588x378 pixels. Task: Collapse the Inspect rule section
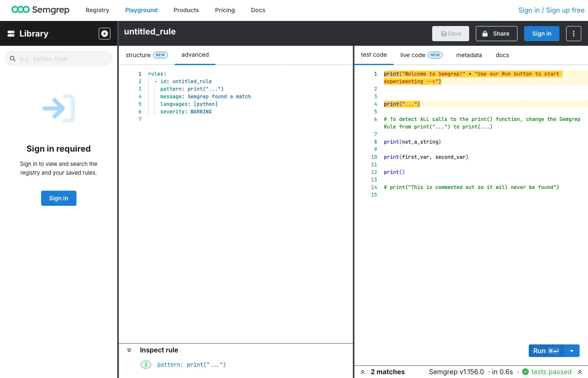(x=129, y=349)
